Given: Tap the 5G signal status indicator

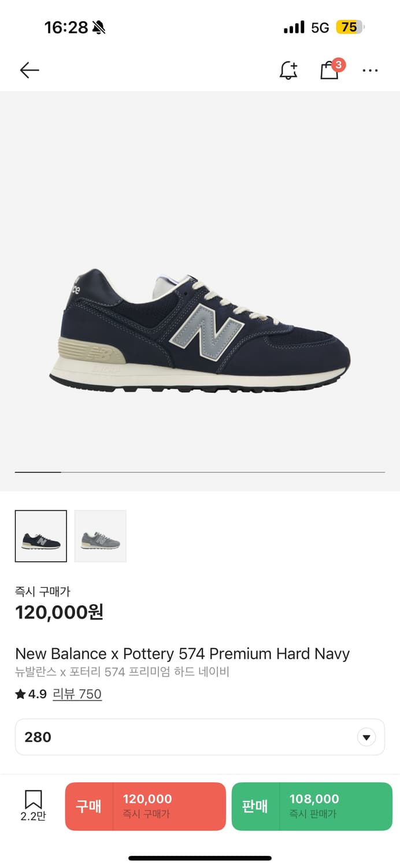Looking at the screenshot, I should [x=320, y=27].
